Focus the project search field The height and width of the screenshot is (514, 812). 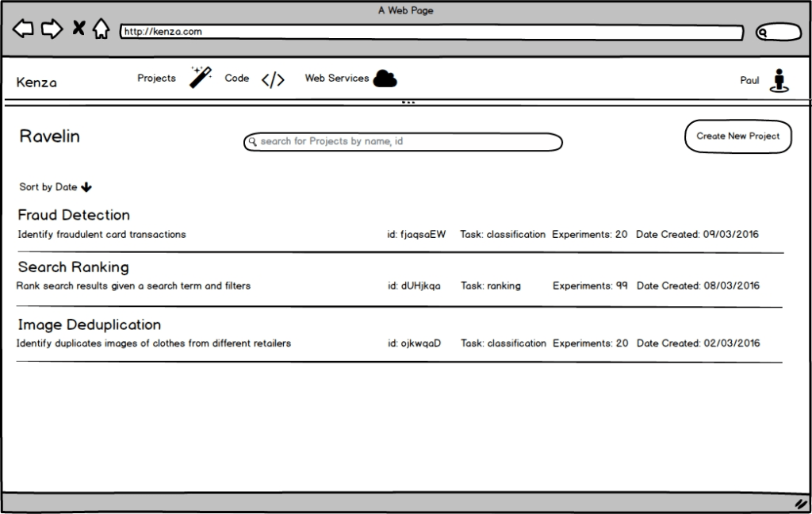click(403, 142)
